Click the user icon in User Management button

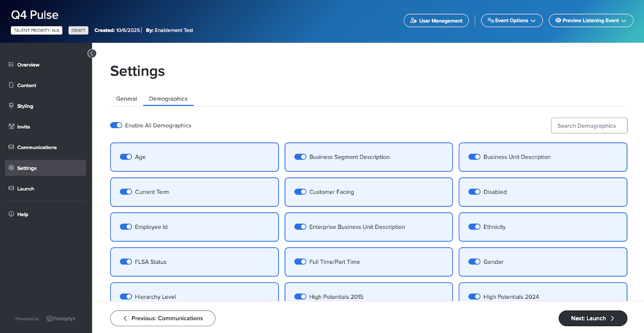(x=413, y=21)
